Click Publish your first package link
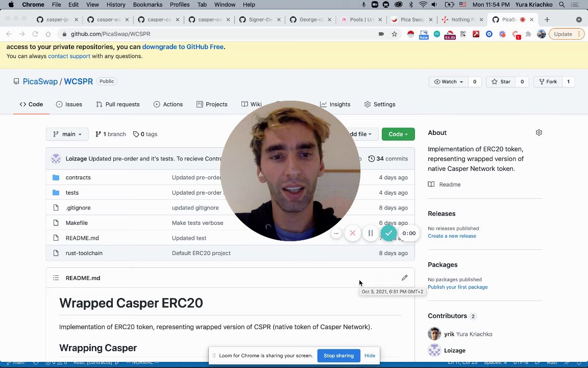The height and width of the screenshot is (368, 588). (457, 287)
